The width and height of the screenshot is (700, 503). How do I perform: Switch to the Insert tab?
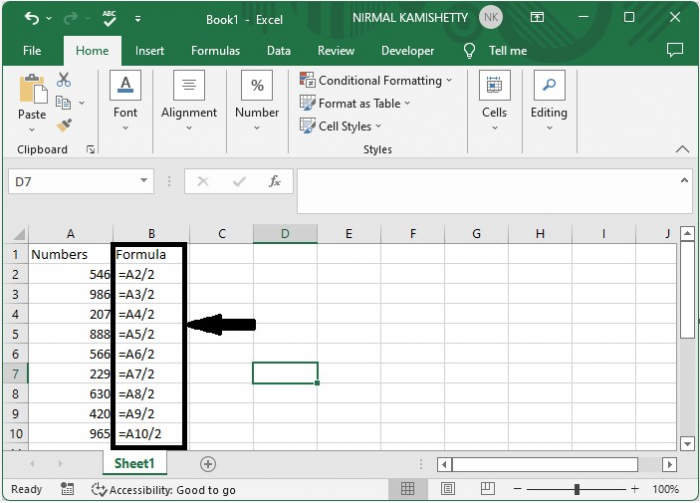click(x=150, y=51)
